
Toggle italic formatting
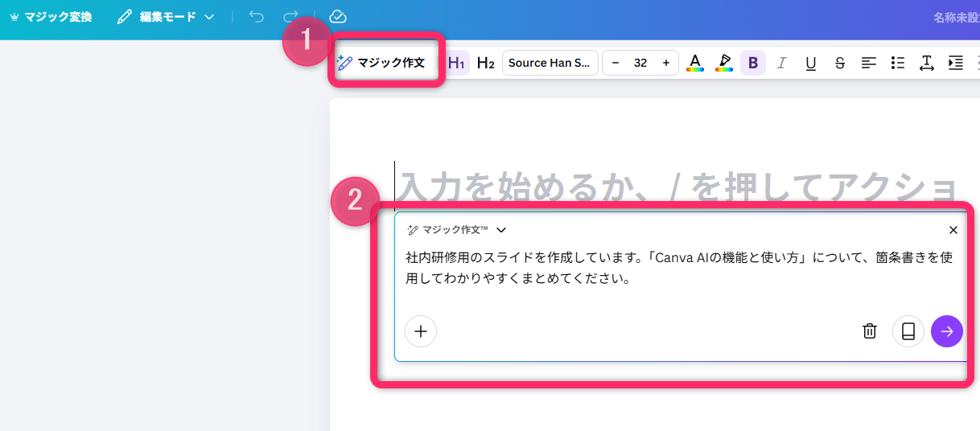[781, 63]
